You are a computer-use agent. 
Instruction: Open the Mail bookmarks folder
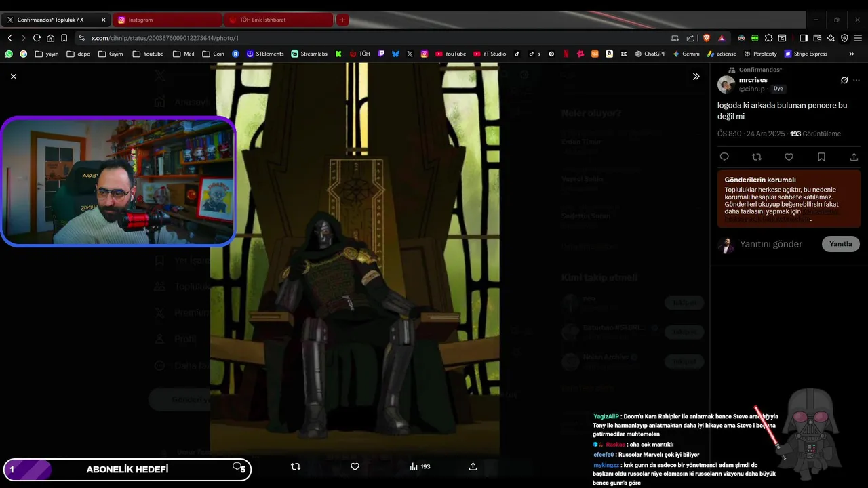point(183,54)
